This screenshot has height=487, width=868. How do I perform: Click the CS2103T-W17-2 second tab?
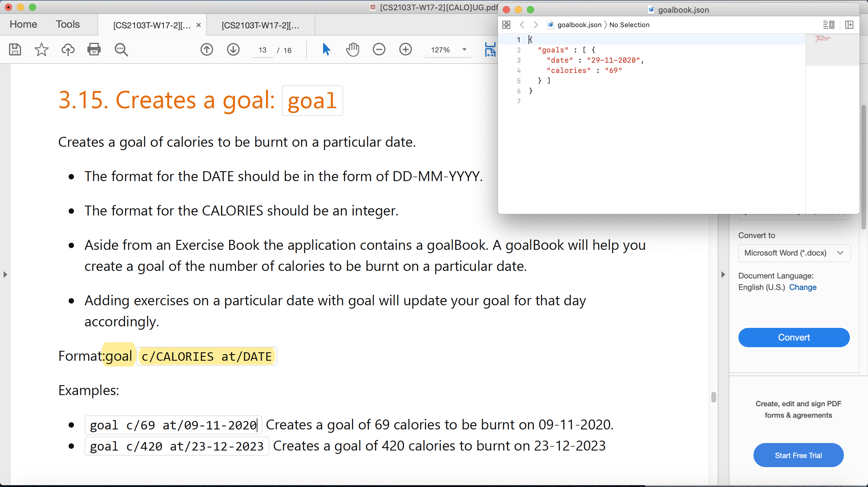coord(260,25)
